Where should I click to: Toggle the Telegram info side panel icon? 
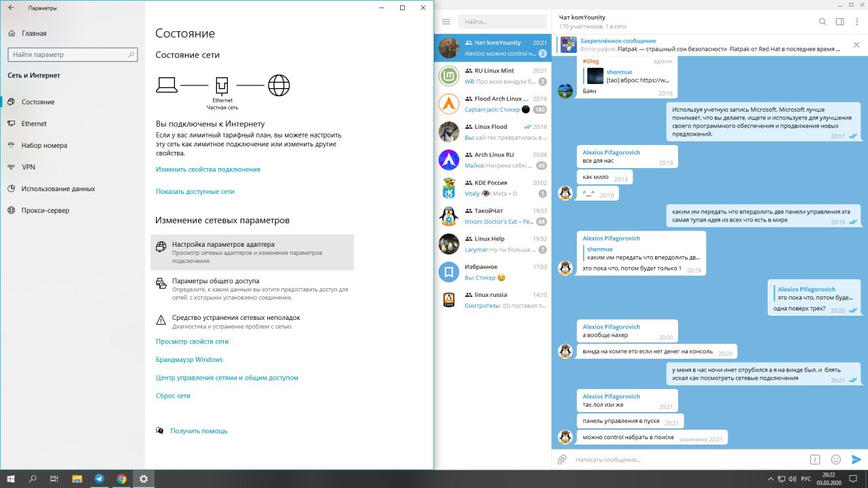[840, 22]
